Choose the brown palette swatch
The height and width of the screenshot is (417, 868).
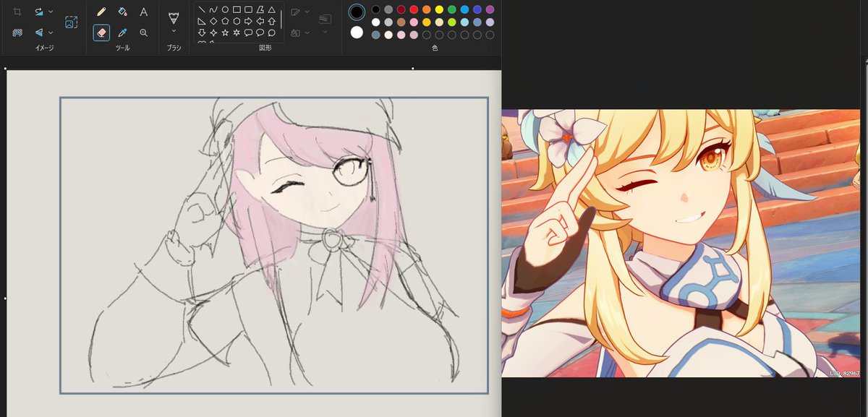coord(401,22)
